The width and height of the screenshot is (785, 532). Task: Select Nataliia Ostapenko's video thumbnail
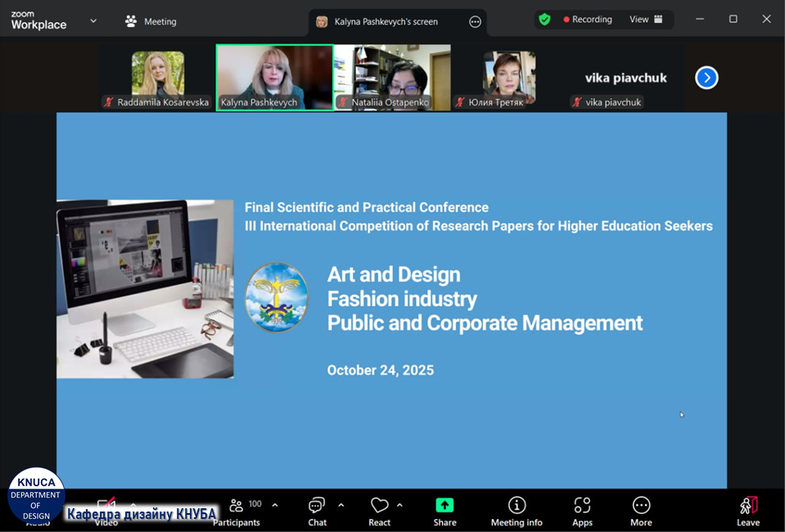(x=392, y=77)
